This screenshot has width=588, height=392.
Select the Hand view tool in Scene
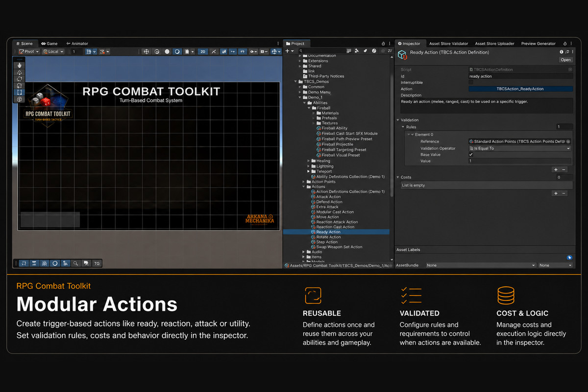point(20,65)
